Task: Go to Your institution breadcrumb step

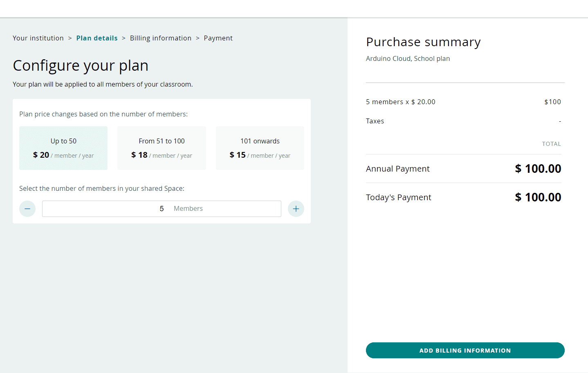Action: coord(38,38)
